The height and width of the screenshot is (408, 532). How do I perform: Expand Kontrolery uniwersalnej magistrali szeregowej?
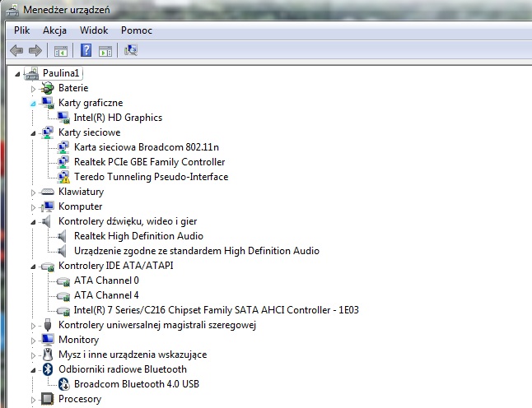coord(33,326)
